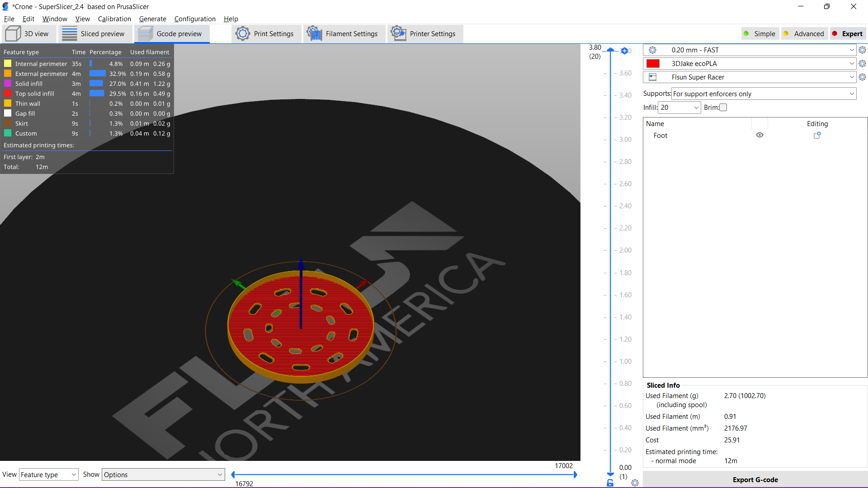Image resolution: width=868 pixels, height=488 pixels.
Task: Click the vertical layer slider top thumb
Action: [610, 49]
